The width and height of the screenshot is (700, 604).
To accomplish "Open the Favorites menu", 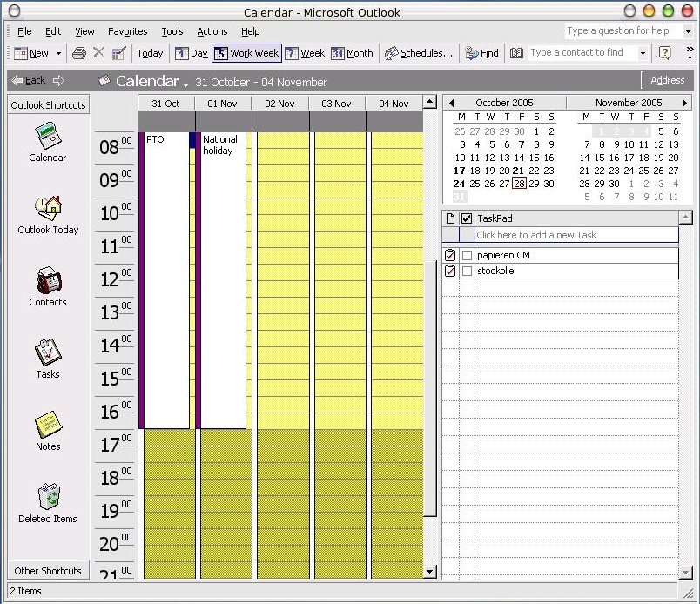I will [127, 31].
